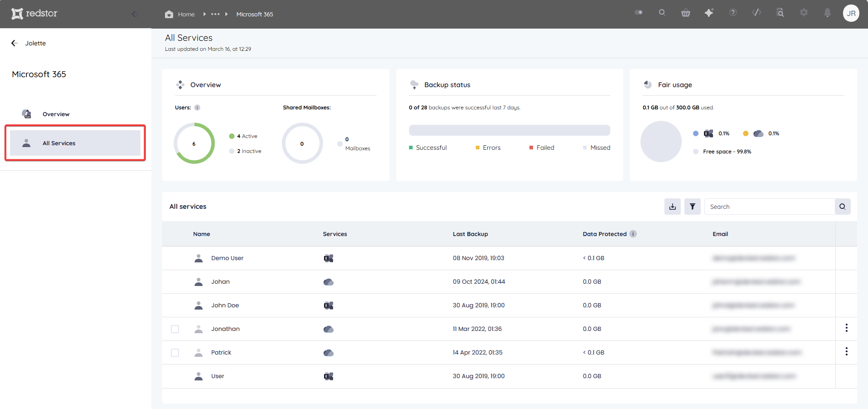Viewport: 868px width, 409px height.
Task: Open the help question mark icon
Action: (733, 13)
